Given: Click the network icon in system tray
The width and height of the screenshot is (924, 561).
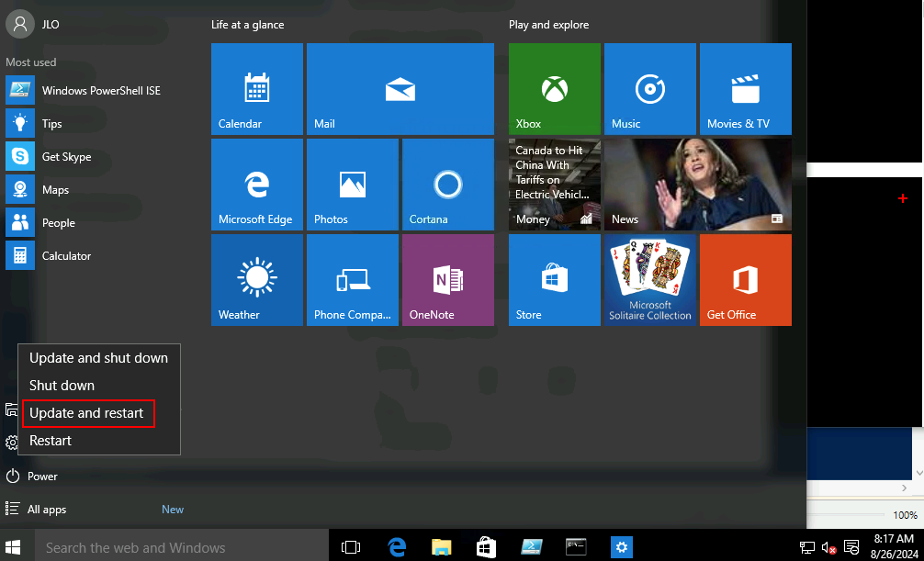Looking at the screenshot, I should [806, 547].
